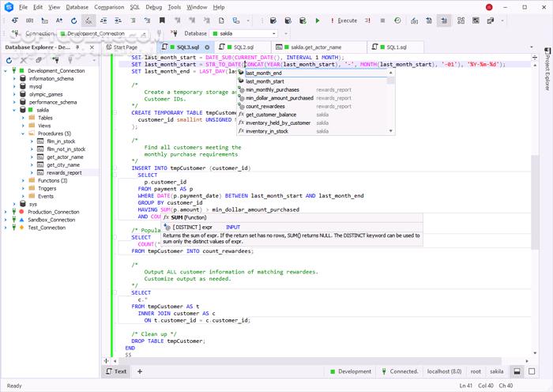Viewport: 553px width, 392px height.
Task: Switch to the SQL1.sql tab
Action: click(394, 47)
